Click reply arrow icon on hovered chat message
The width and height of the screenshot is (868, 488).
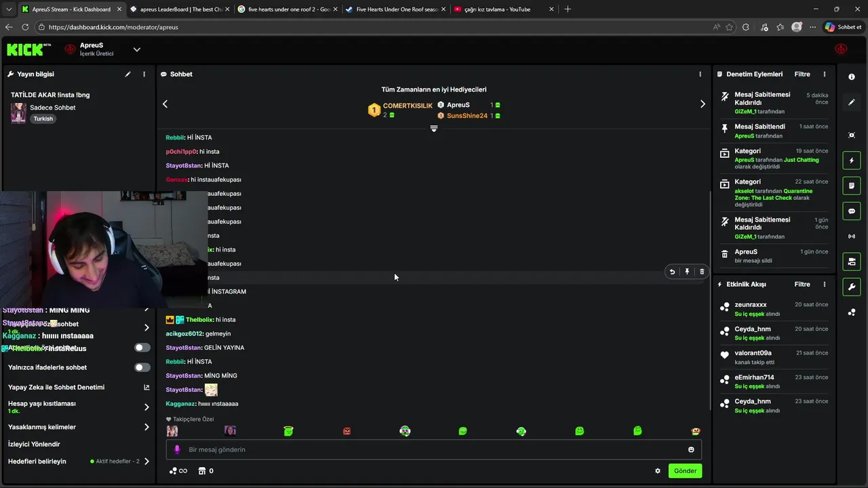[672, 272]
